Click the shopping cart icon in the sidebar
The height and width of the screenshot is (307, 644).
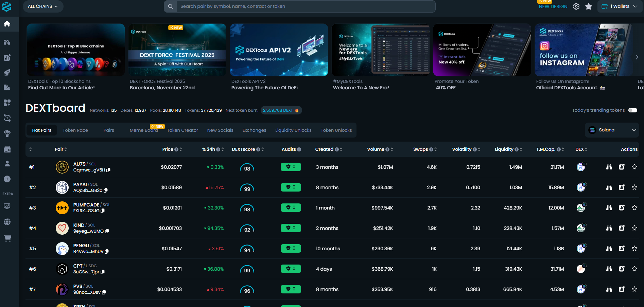(7, 238)
